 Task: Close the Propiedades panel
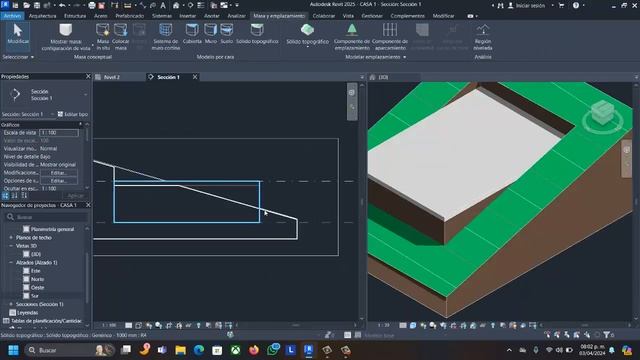88,76
